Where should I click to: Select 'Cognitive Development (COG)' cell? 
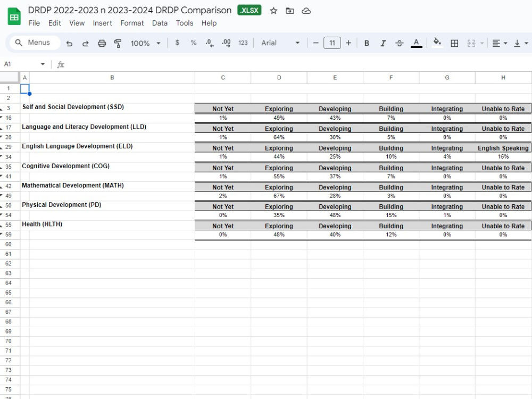tap(112, 167)
